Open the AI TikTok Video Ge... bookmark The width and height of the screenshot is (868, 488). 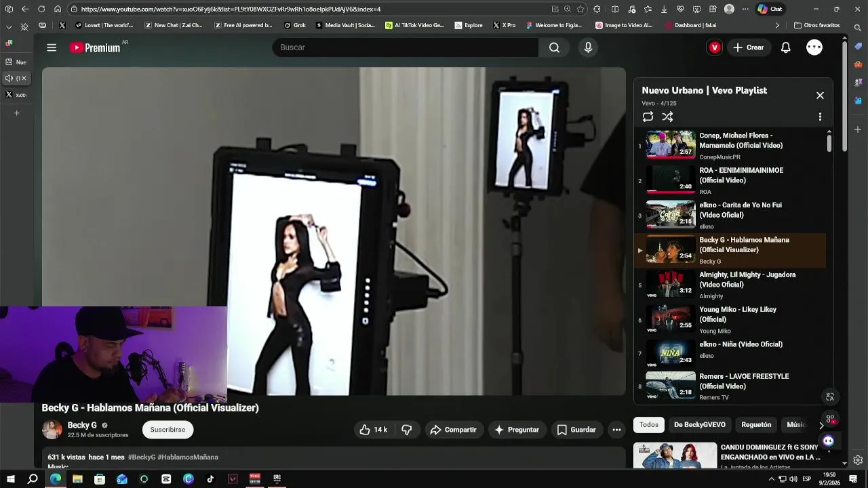coord(414,26)
